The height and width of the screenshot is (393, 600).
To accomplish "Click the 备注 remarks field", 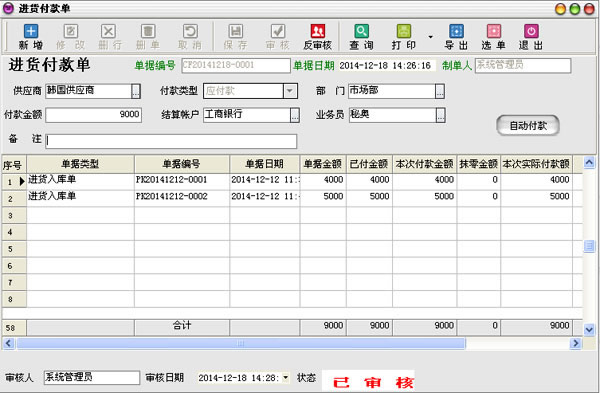I will (x=171, y=141).
